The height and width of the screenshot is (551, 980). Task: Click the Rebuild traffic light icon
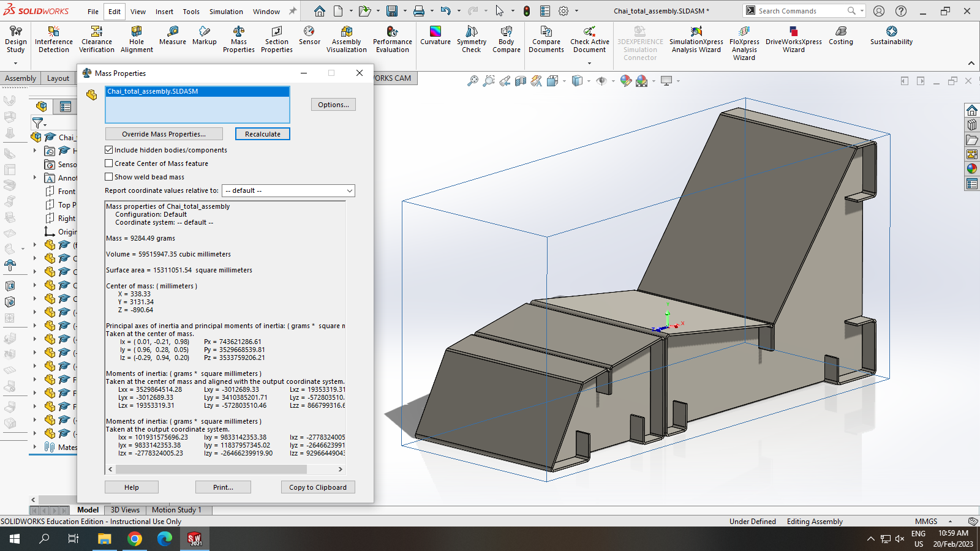[527, 11]
